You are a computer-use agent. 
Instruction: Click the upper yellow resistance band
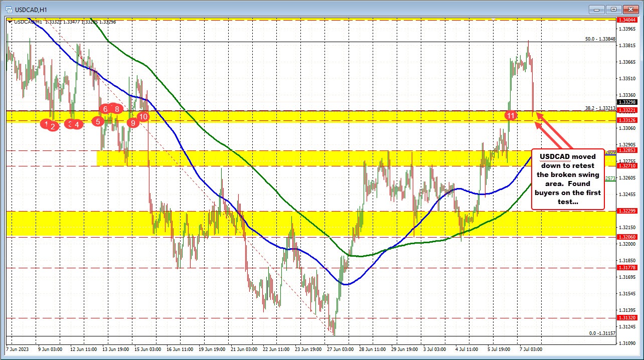[301, 116]
